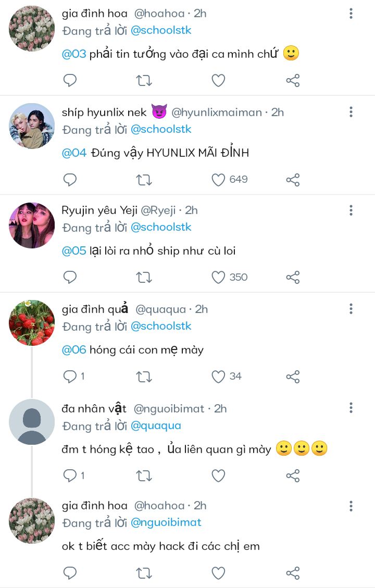Reply to nguoibimat's tweet with 1 reply
The height and width of the screenshot is (588, 375).
(x=70, y=476)
